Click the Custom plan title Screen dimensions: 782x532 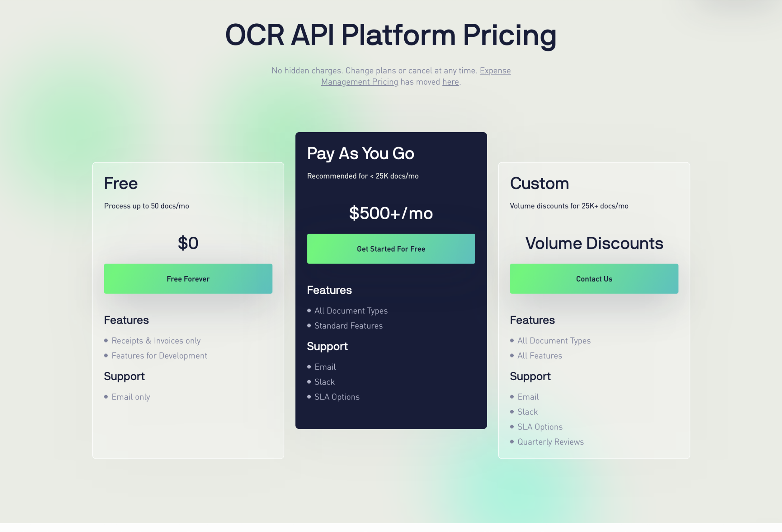click(x=539, y=184)
